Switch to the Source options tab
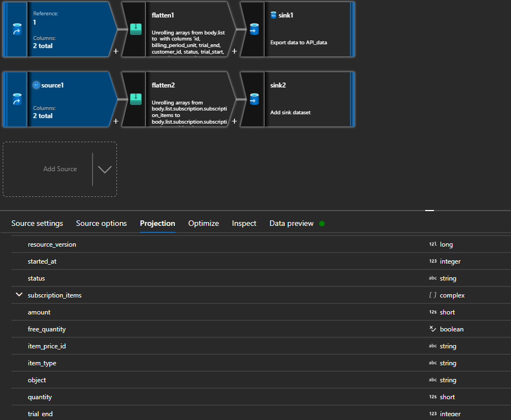This screenshot has height=420, width=511. tap(101, 223)
